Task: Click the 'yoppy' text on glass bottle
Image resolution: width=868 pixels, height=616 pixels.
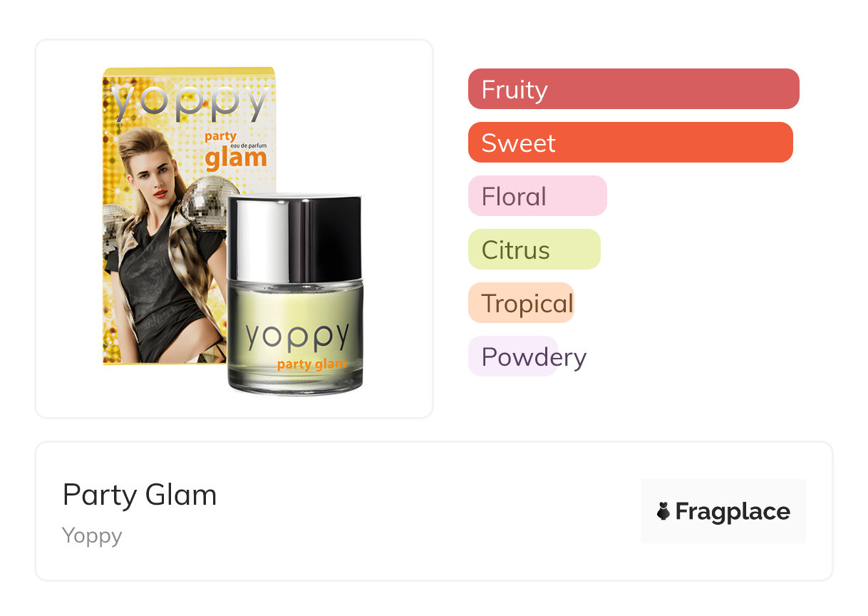Action: [297, 335]
